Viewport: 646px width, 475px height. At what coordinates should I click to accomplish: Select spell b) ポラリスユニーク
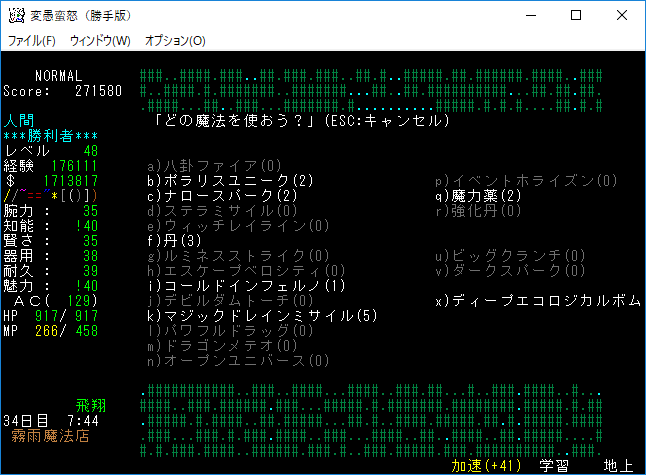coord(230,181)
